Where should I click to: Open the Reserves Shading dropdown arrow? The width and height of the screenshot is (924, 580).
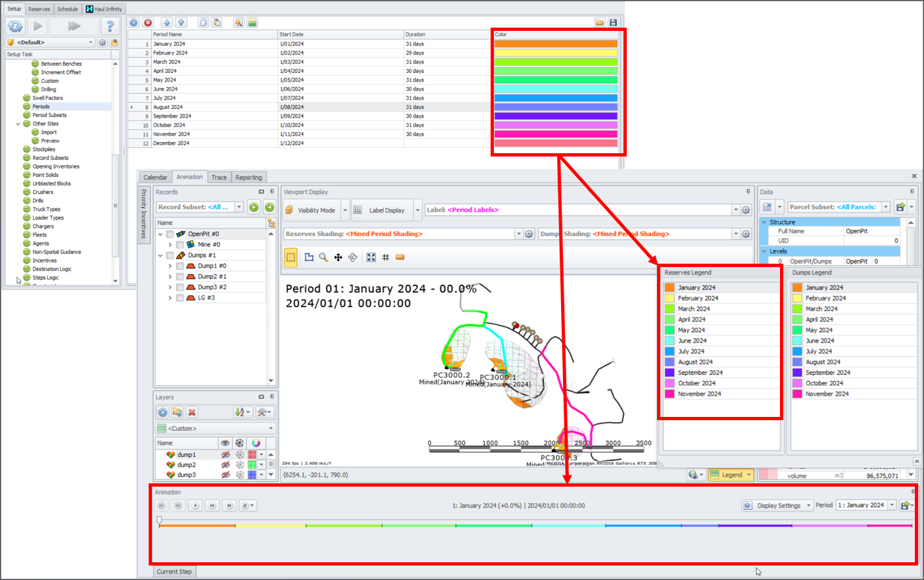tap(518, 234)
